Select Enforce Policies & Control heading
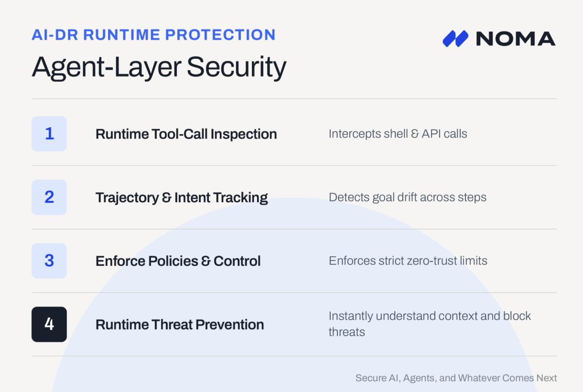 [x=178, y=261]
